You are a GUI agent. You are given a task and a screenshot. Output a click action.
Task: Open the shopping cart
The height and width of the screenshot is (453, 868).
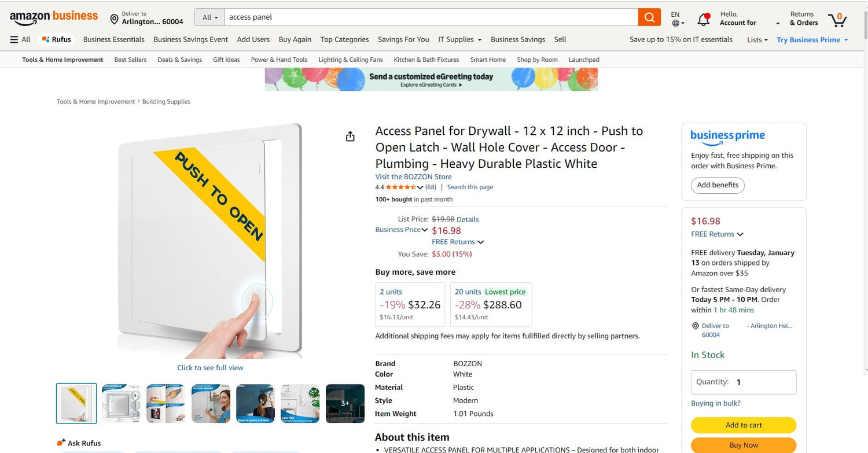(837, 20)
